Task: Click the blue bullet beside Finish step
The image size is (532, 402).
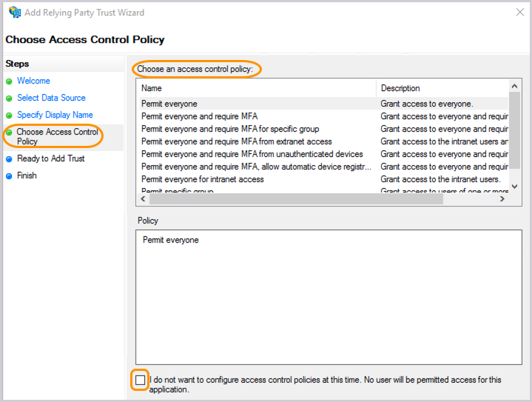Action: pos(9,176)
